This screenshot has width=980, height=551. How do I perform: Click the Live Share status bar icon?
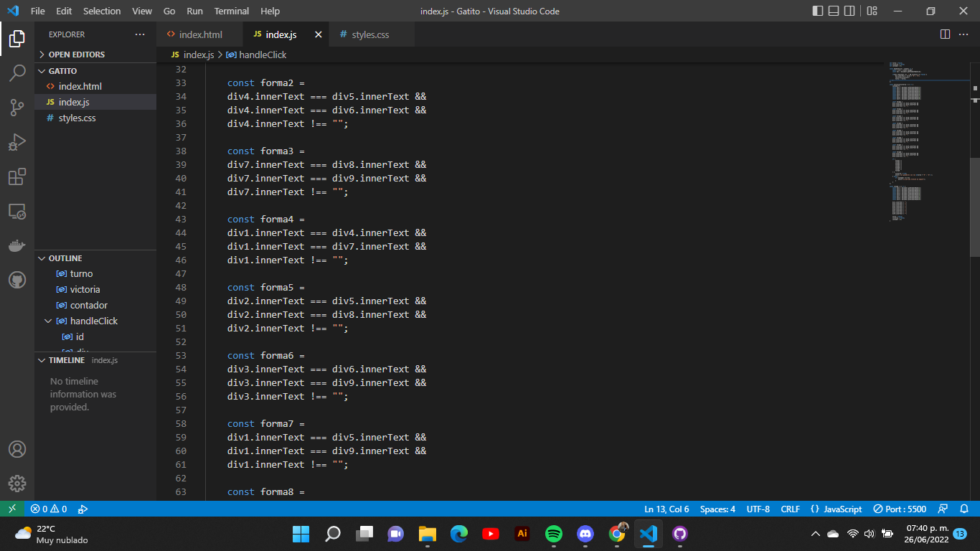click(x=83, y=509)
